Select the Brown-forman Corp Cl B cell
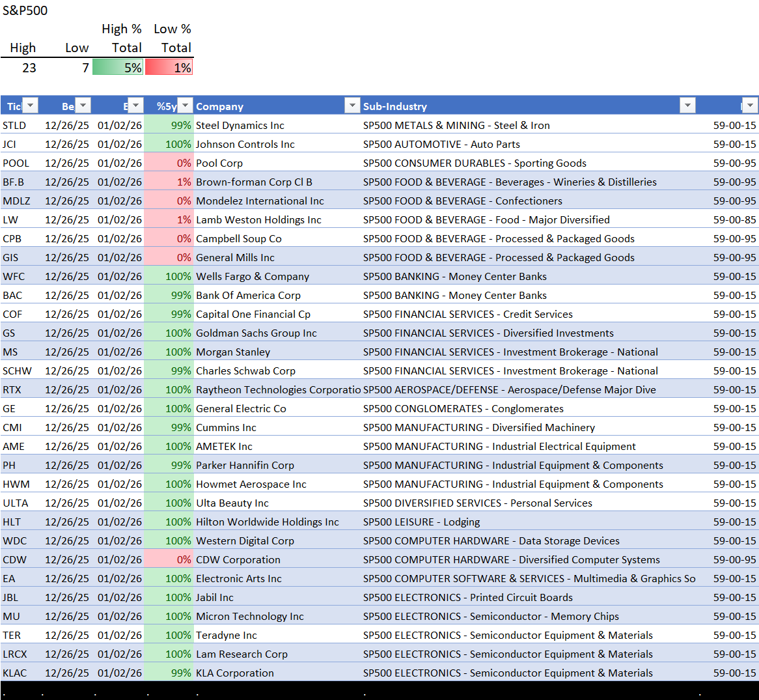The height and width of the screenshot is (700, 759). click(277, 182)
